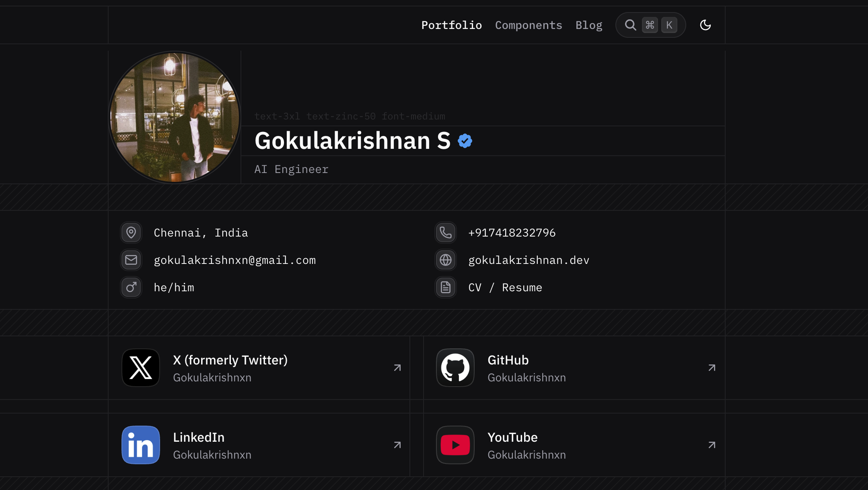Click the blue verified badge
This screenshot has width=868, height=490.
coord(465,141)
